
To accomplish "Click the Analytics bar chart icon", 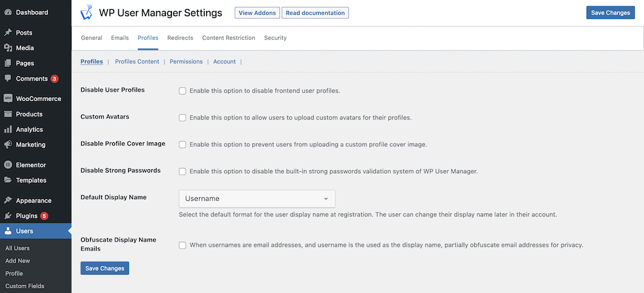I will click(x=8, y=129).
